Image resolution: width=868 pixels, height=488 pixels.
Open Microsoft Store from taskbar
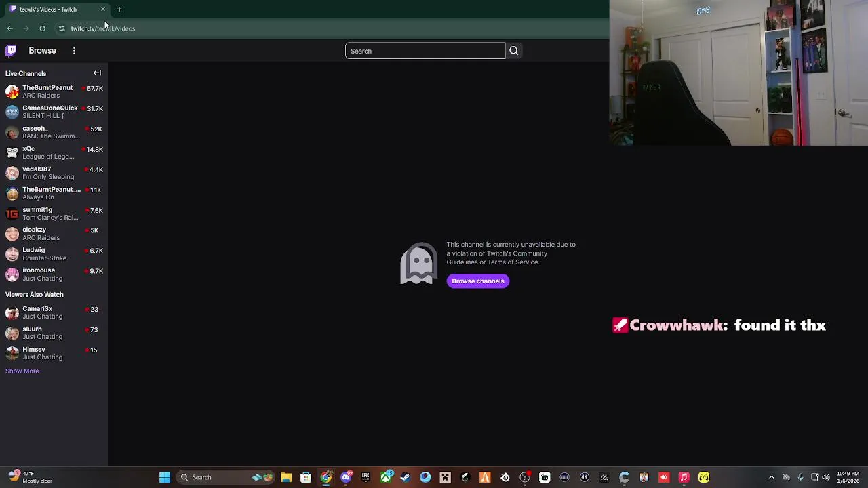coord(306,477)
